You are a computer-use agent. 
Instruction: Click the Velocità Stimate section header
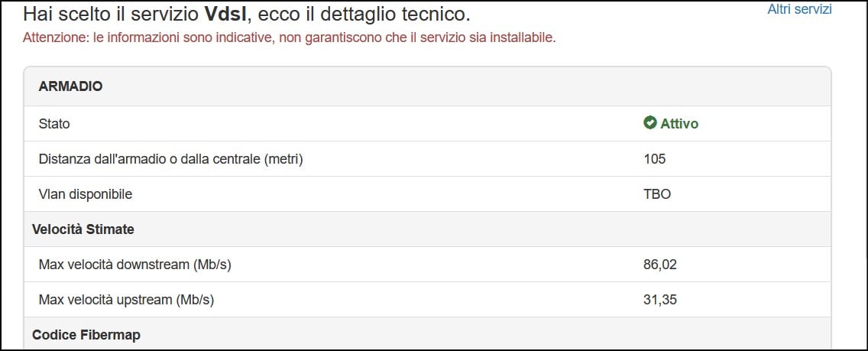click(x=83, y=229)
